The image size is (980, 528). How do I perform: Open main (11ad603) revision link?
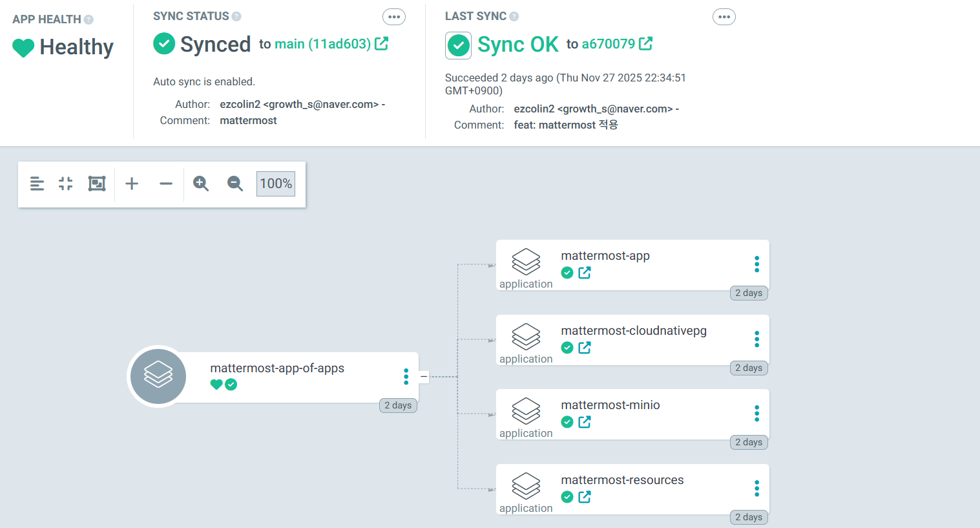322,44
